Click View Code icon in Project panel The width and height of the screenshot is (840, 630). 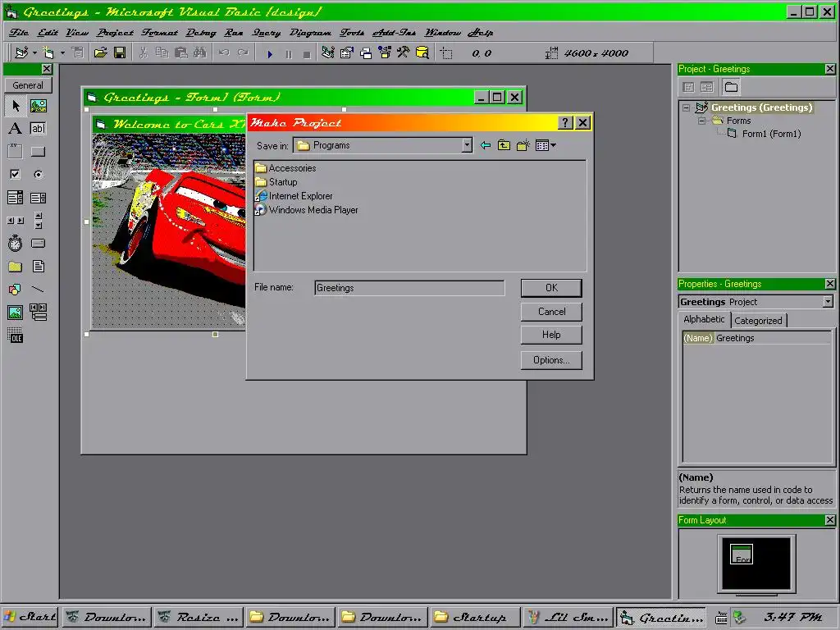pos(689,87)
